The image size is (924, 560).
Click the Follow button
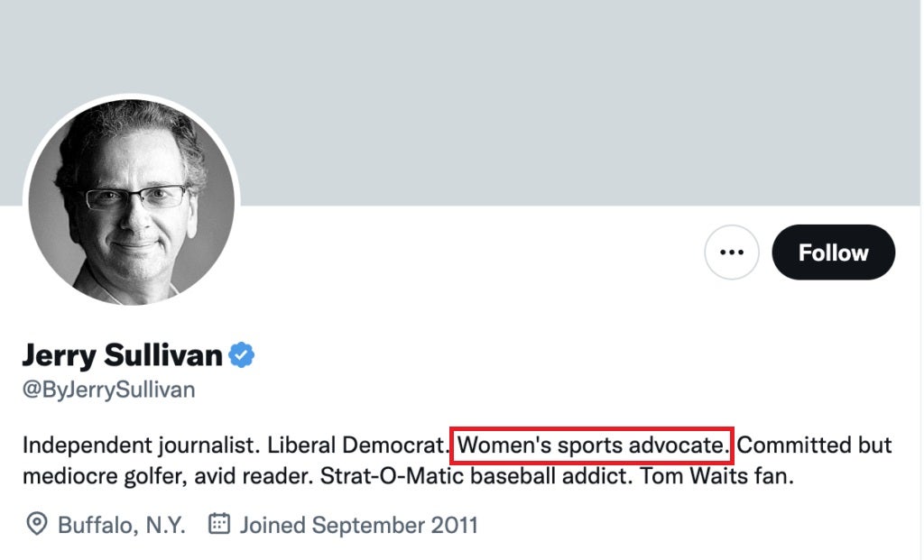[833, 252]
